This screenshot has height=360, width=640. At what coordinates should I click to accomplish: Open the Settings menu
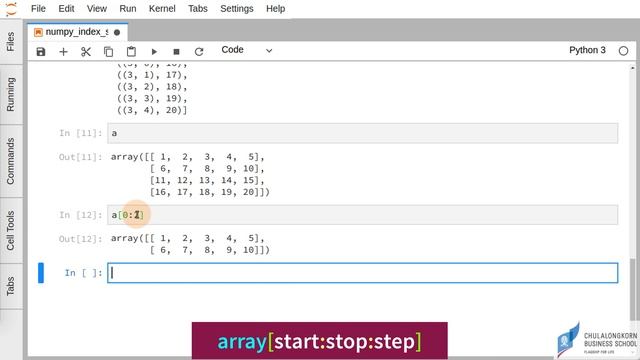[x=237, y=9]
